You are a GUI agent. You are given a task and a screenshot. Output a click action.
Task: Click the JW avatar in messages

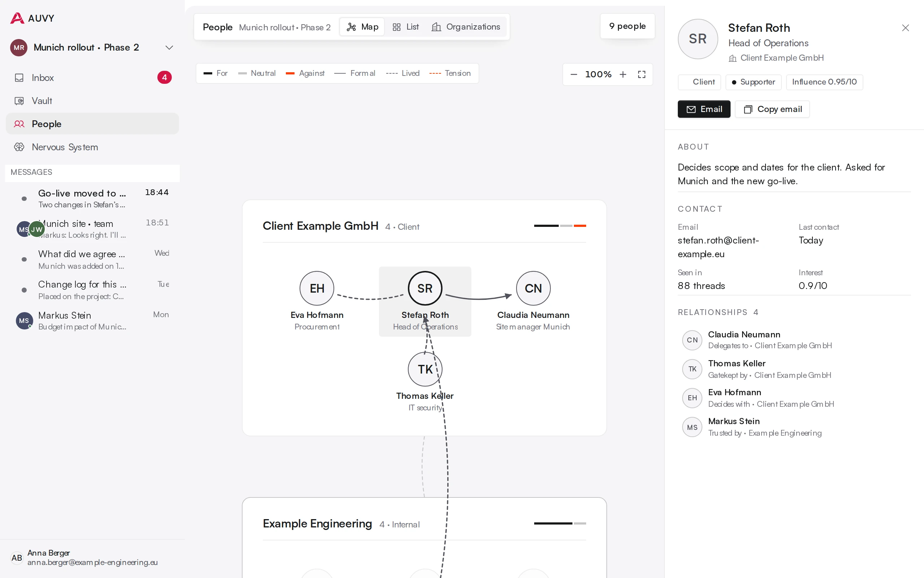click(x=37, y=229)
